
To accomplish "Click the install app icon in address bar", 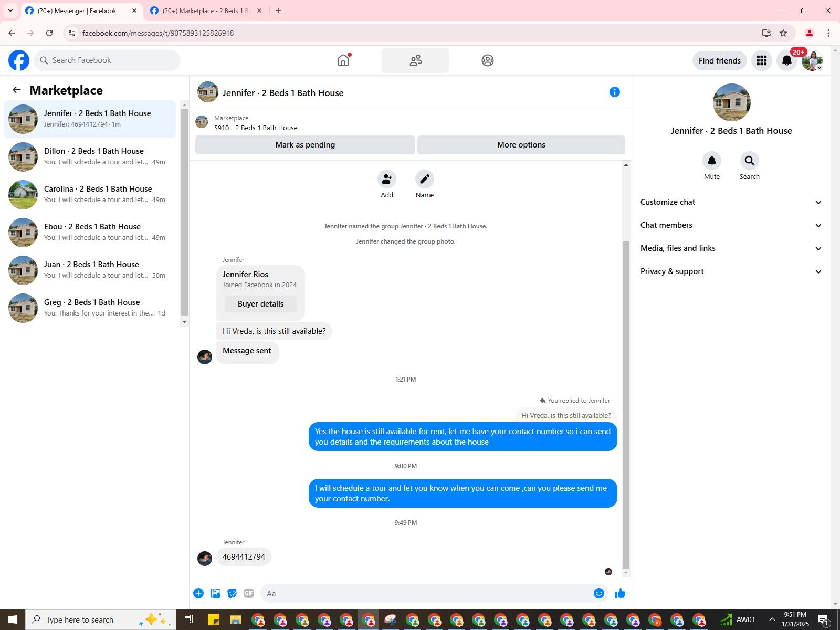I will click(766, 33).
